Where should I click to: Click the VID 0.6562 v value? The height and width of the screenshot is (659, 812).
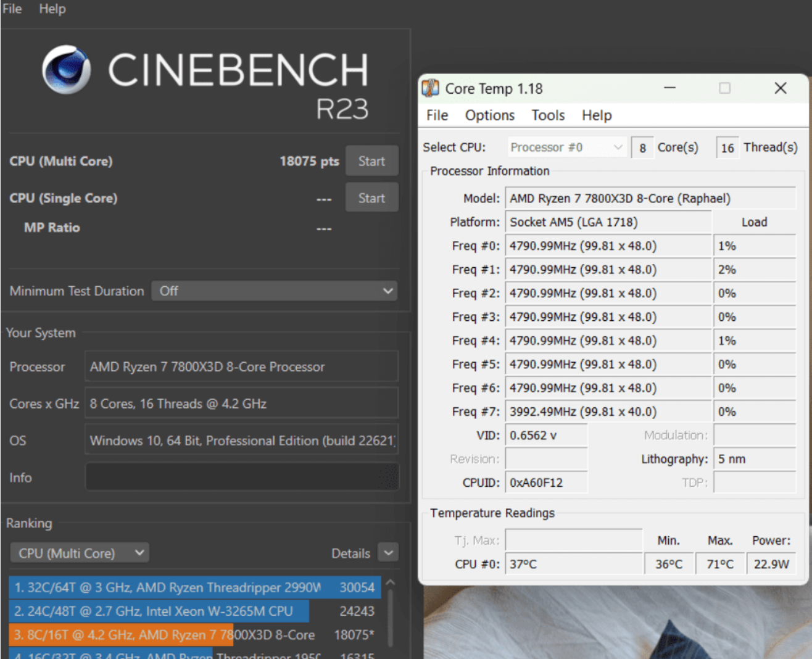pyautogui.click(x=546, y=435)
